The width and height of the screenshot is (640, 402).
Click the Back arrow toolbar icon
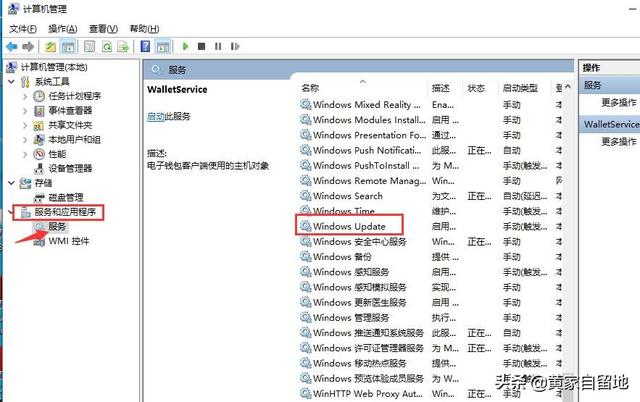click(x=11, y=47)
